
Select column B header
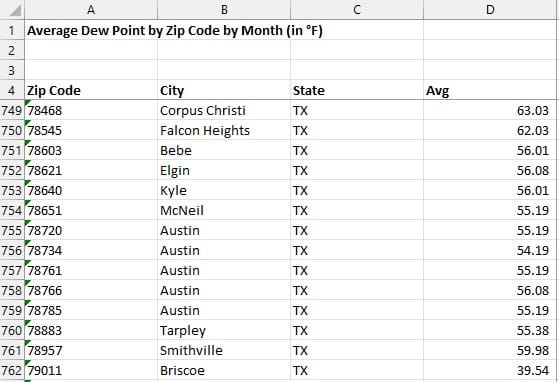224,10
